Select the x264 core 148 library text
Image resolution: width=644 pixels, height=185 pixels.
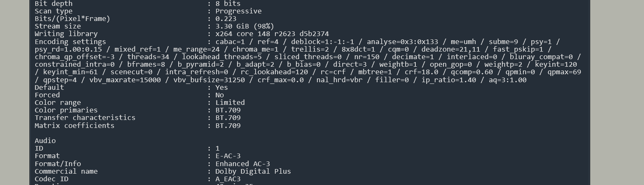pos(272,34)
